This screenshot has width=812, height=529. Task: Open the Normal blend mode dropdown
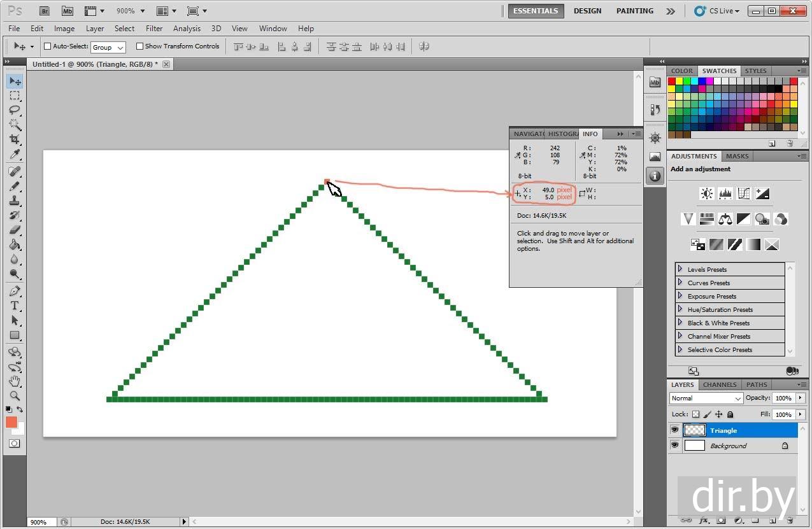tap(706, 398)
